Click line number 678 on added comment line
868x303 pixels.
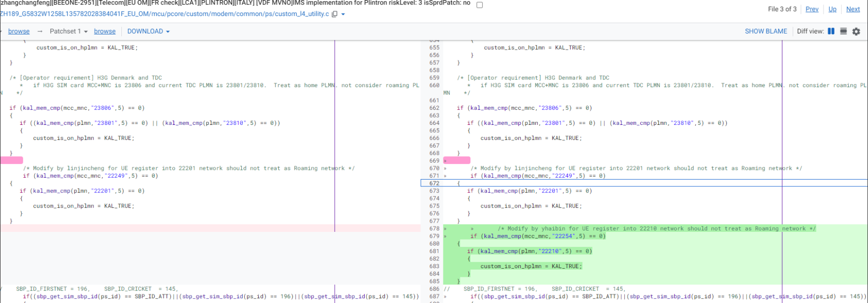click(434, 228)
